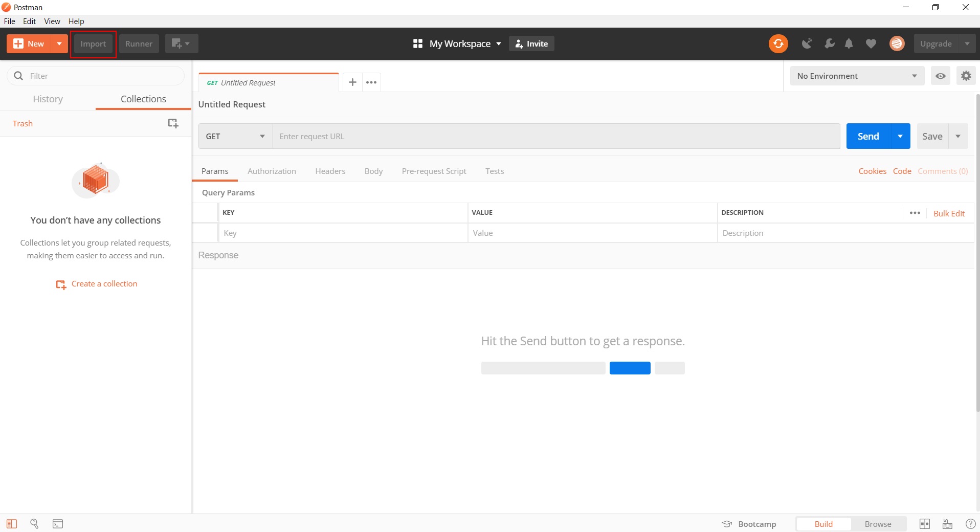Open the find and replace icon
Viewport: 980px width, 532px height.
coord(34,524)
